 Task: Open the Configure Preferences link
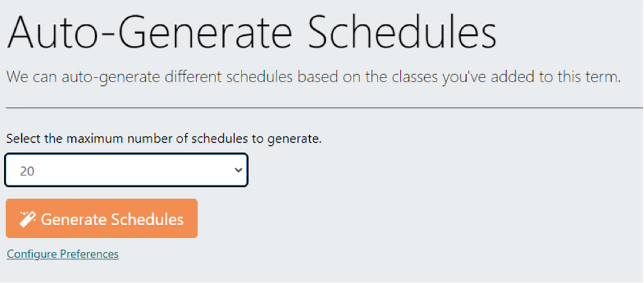(63, 254)
